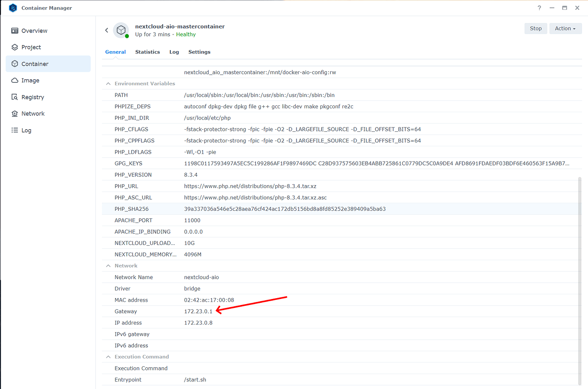This screenshot has height=389, width=588.
Task: Open the Action dropdown menu
Action: [x=565, y=28]
